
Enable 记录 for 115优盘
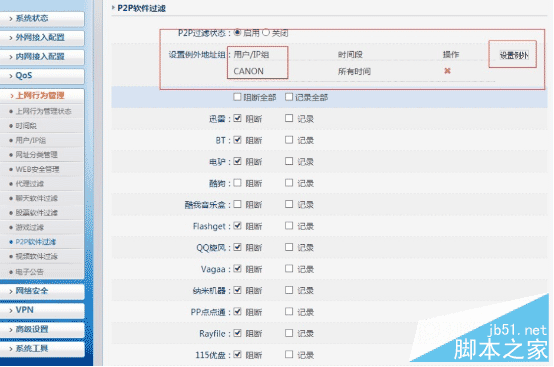click(x=289, y=354)
